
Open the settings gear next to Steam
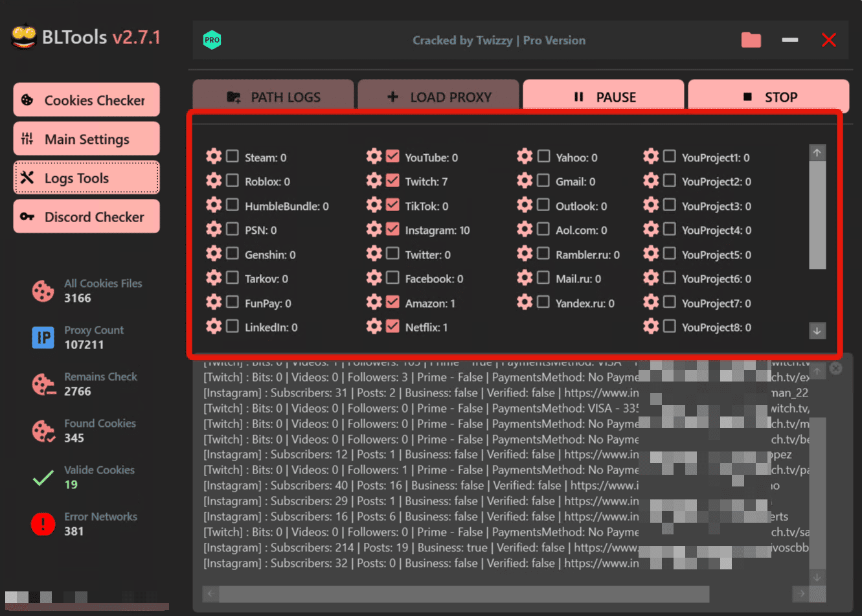tap(214, 157)
